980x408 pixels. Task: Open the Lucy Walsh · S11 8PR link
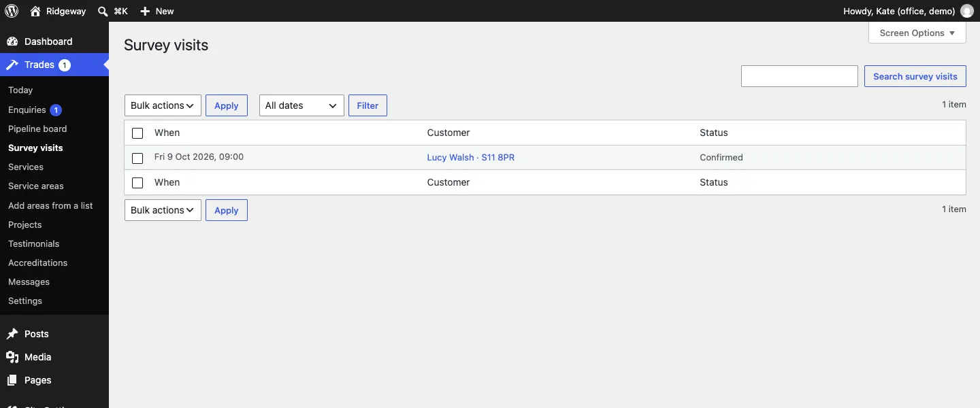pyautogui.click(x=471, y=157)
